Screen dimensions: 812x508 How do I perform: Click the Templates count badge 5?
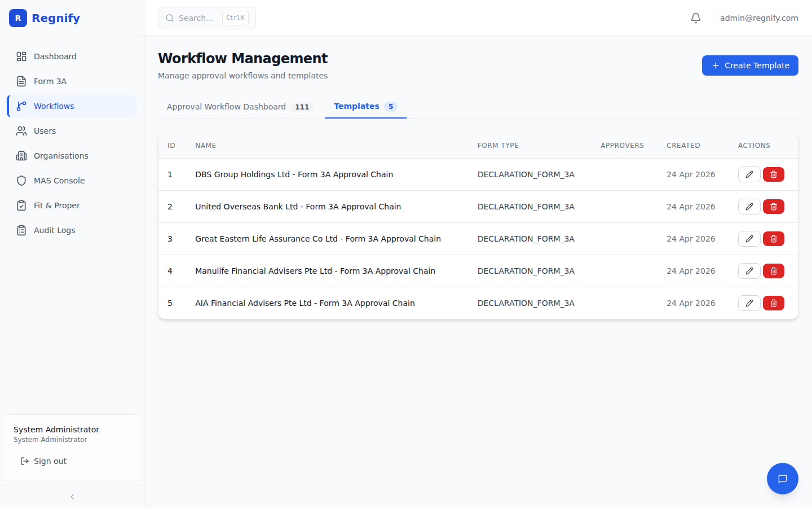tap(391, 106)
